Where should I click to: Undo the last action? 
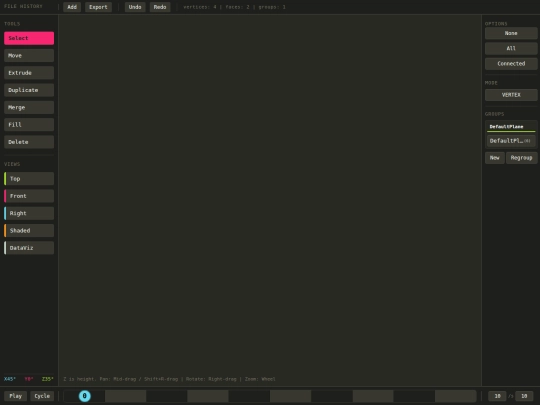135,7
